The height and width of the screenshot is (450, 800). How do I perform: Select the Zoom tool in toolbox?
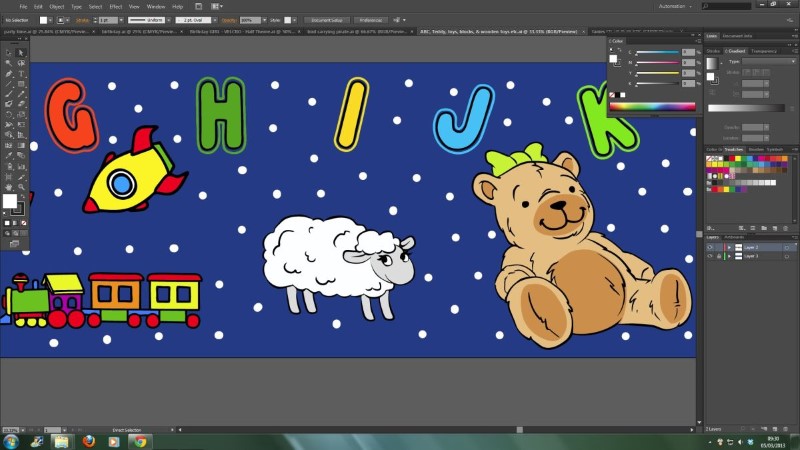click(21, 186)
